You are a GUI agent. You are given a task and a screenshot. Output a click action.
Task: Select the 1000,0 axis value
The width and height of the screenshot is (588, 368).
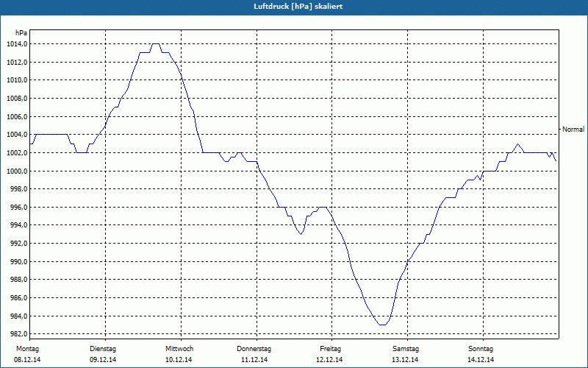pyautogui.click(x=17, y=171)
